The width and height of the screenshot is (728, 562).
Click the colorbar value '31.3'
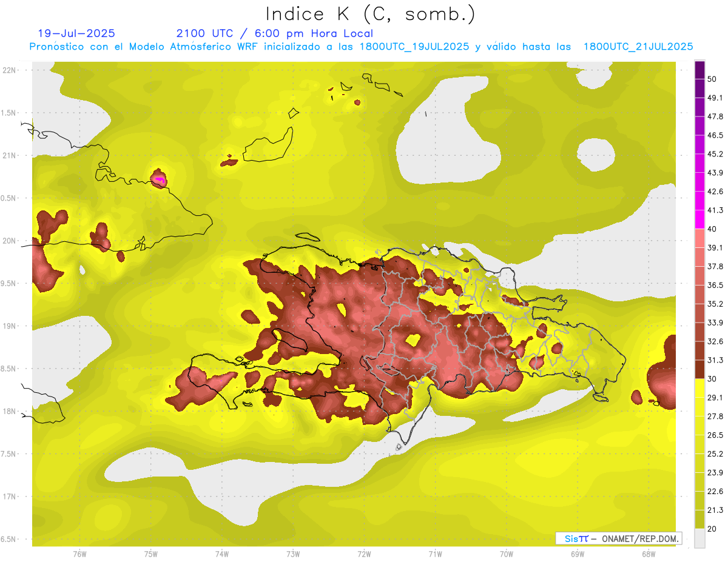tap(715, 360)
